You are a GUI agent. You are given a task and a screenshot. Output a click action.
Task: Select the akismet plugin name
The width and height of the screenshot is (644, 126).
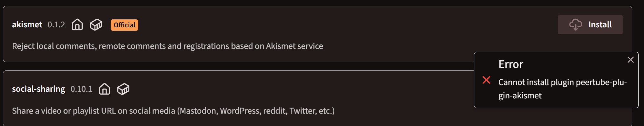click(x=27, y=24)
